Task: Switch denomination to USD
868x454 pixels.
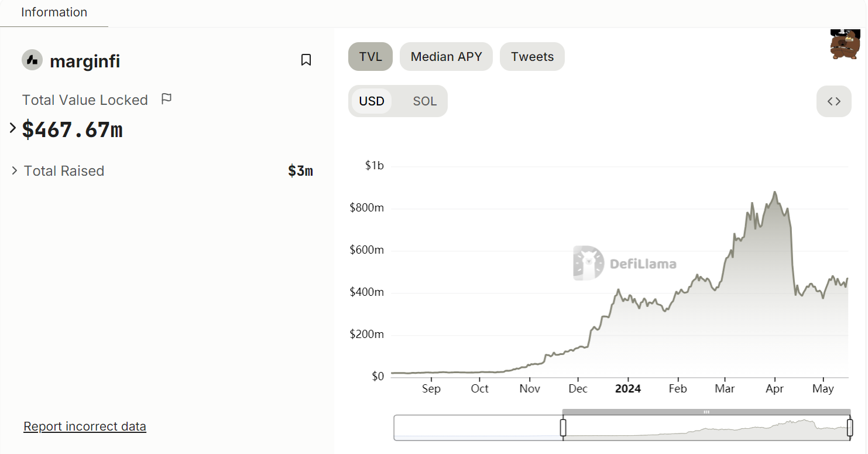Action: (372, 101)
